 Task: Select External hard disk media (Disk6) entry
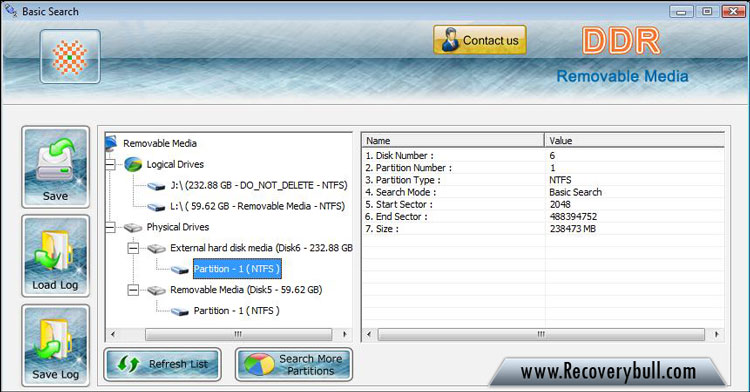click(261, 248)
